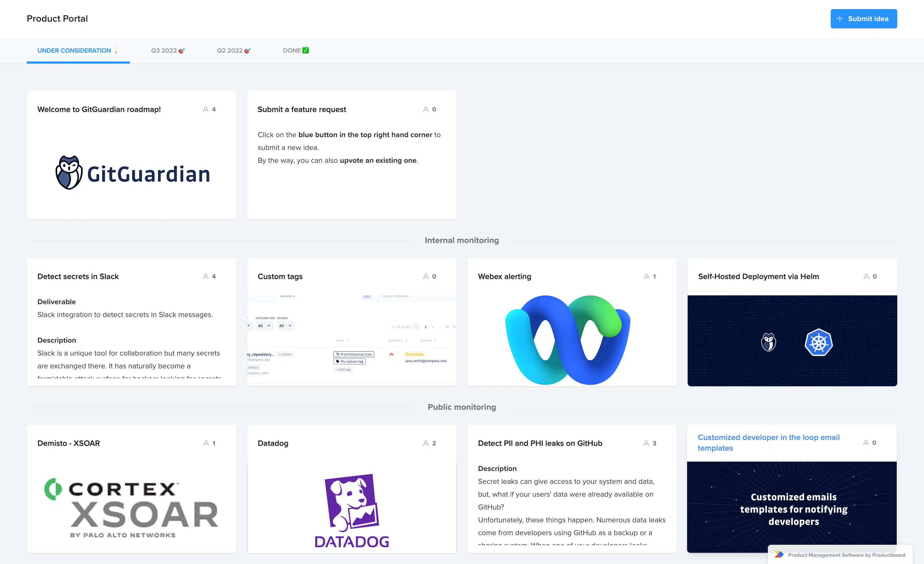Switch to the Q2 2022 tab
924x564 pixels.
(234, 51)
